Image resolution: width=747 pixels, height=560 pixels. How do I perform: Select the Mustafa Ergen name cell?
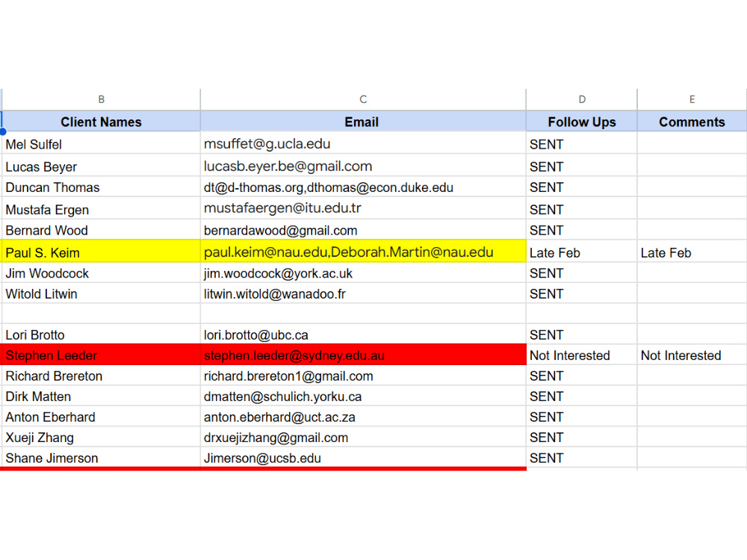pyautogui.click(x=101, y=208)
